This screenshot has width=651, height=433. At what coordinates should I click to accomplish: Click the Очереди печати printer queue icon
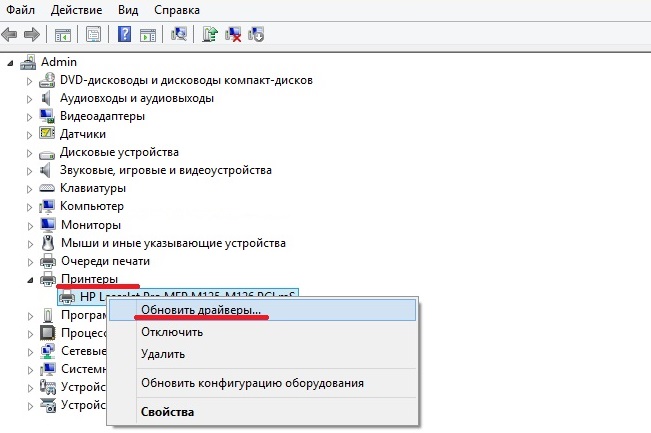pyautogui.click(x=48, y=261)
